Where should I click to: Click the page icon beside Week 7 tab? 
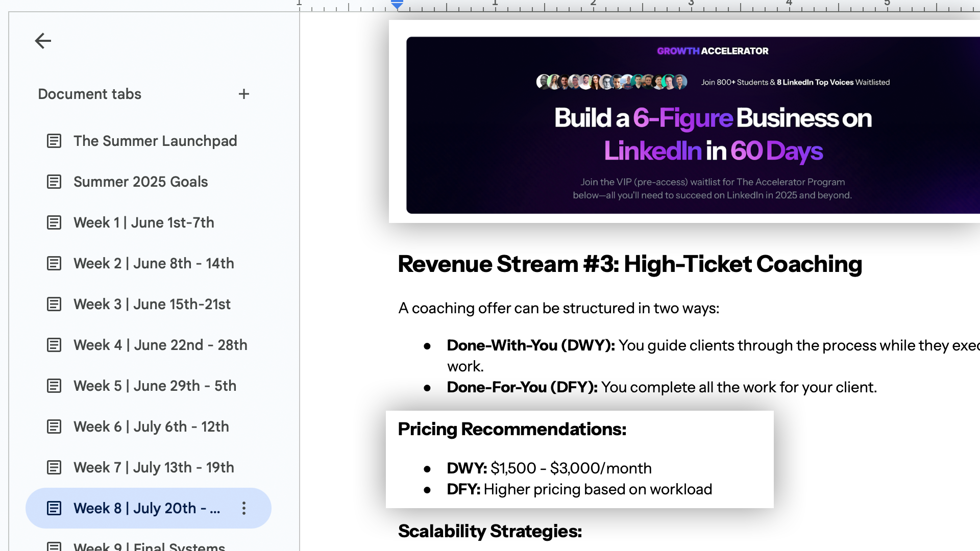click(x=54, y=467)
